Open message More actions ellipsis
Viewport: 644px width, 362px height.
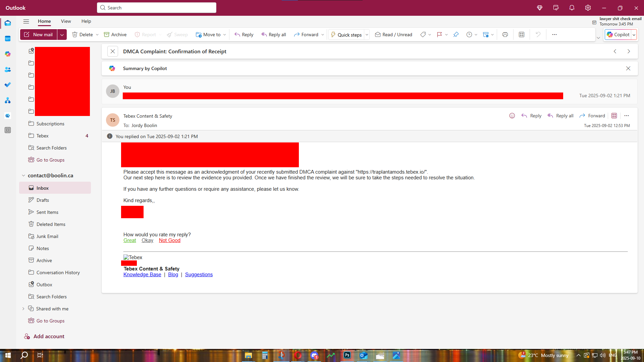click(x=627, y=116)
